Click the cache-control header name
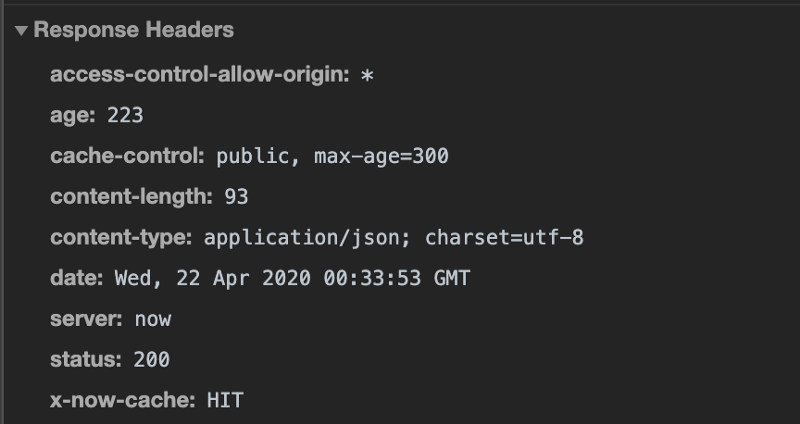 pos(128,156)
